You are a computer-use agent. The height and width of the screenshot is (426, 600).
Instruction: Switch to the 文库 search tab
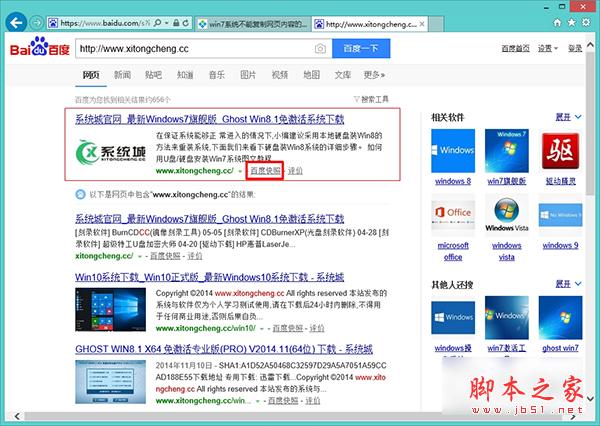pos(343,75)
